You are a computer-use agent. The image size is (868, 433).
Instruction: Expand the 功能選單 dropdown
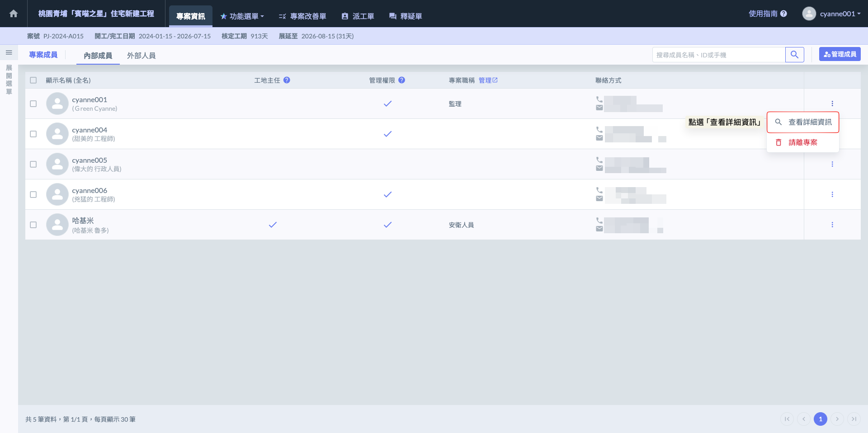pyautogui.click(x=242, y=16)
